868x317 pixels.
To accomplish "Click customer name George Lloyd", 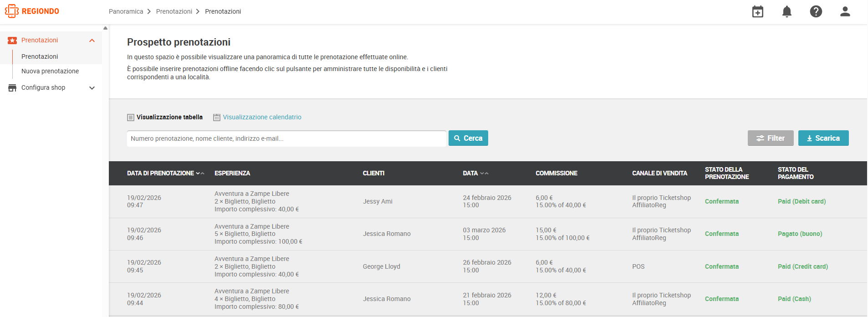I will point(382,266).
